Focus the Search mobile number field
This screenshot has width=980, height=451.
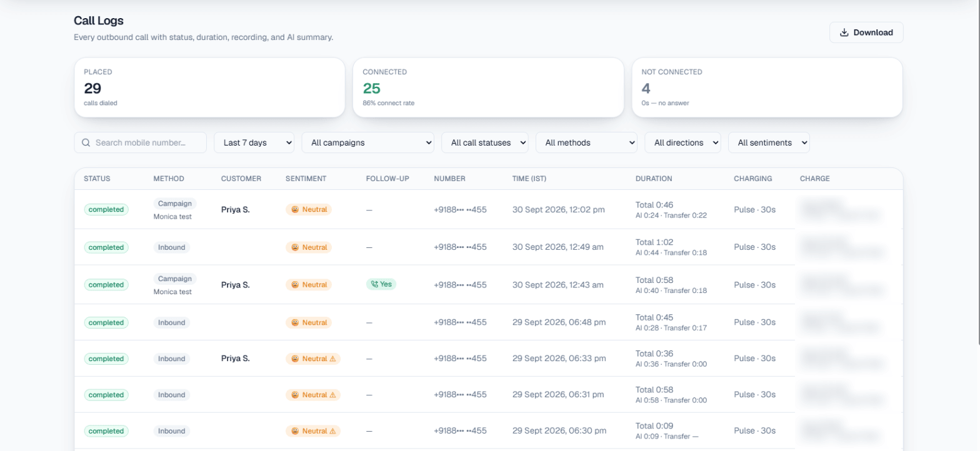click(140, 142)
